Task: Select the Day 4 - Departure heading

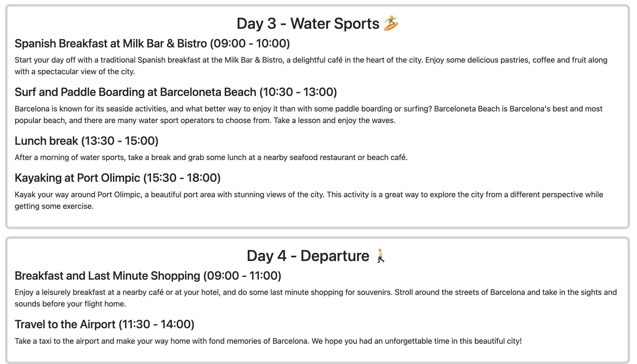Action: tap(317, 256)
